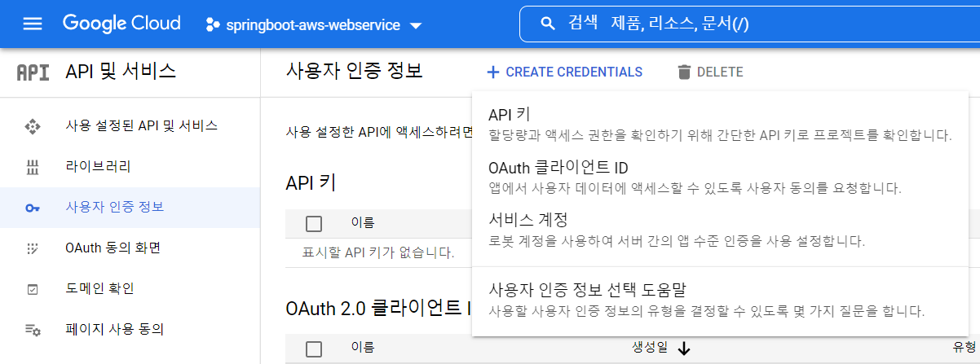Click the Google Cloud logo
The width and height of the screenshot is (980, 364).
tap(123, 24)
